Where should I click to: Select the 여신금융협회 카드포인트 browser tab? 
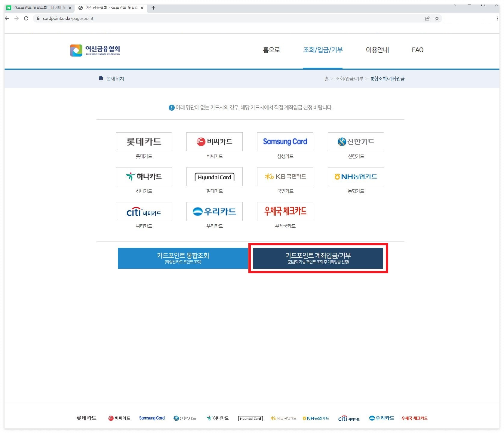point(111,8)
